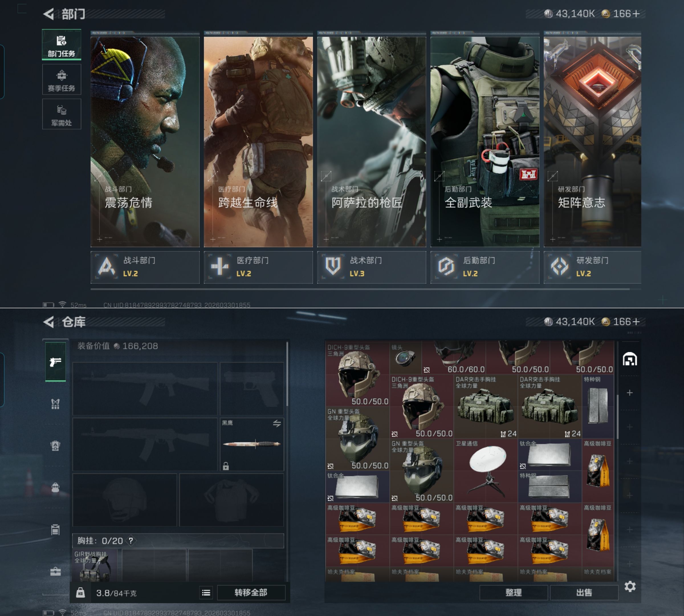
Task: Toggle the weight lock icon
Action: (x=80, y=592)
